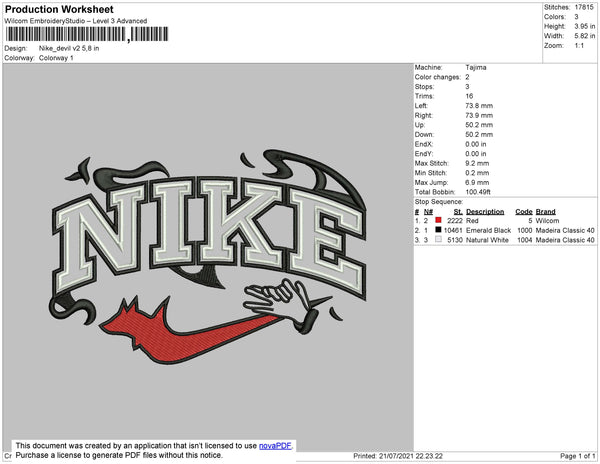Click the Width value 5.82 in
This screenshot has height=464, width=600.
tap(585, 36)
